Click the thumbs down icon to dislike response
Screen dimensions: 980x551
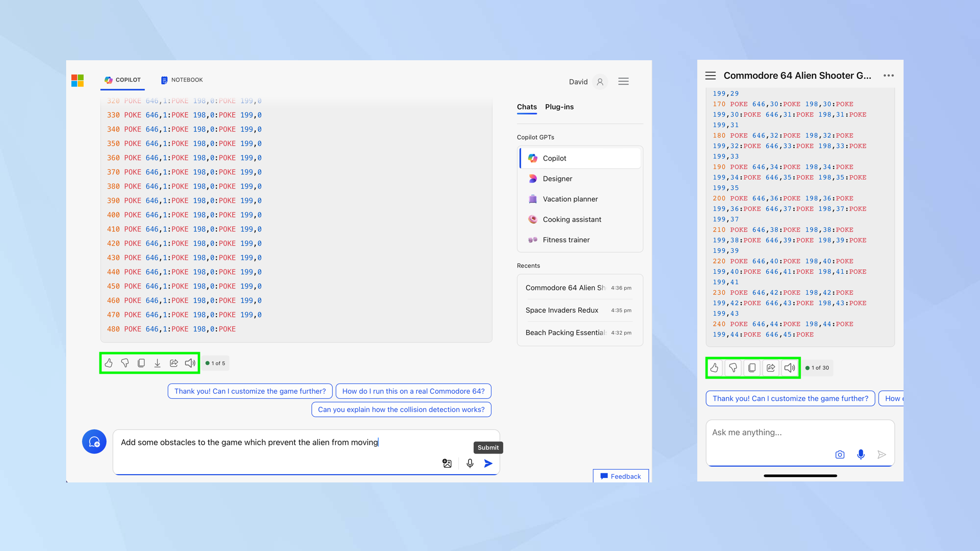tap(125, 363)
